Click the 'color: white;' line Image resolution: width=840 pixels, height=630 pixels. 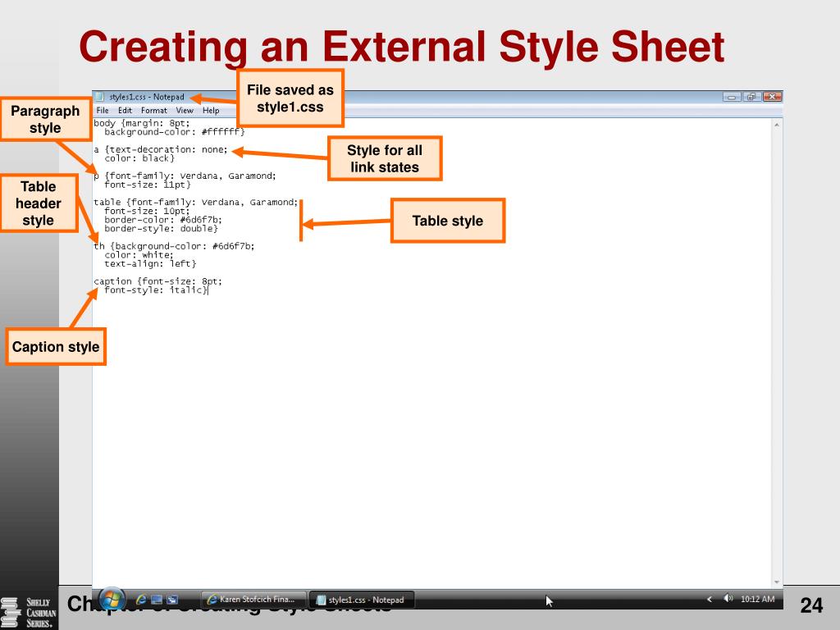click(x=139, y=255)
